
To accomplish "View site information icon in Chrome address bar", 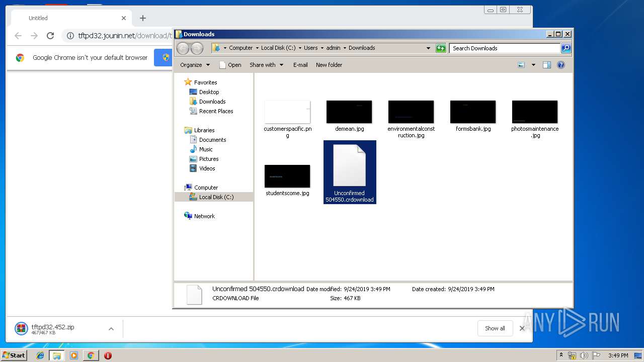I will tap(70, 36).
